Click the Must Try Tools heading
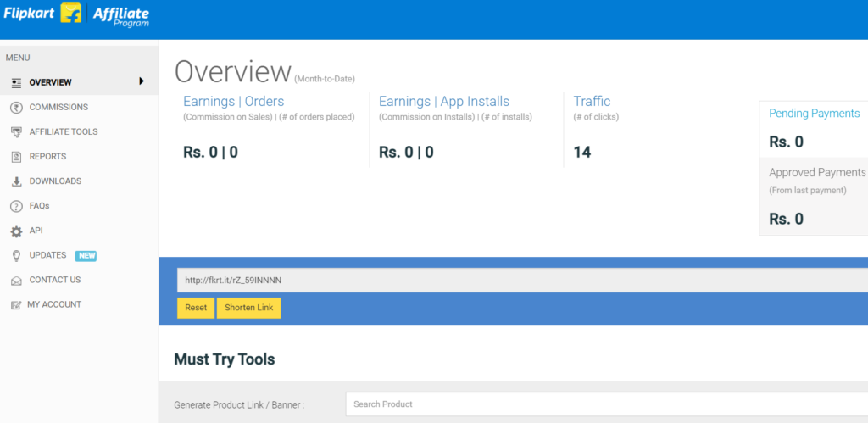 click(x=224, y=359)
